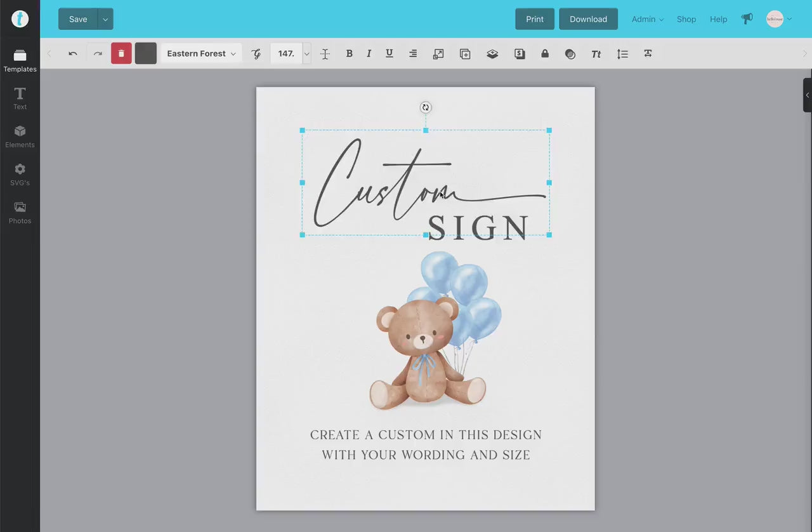Click the script glyphs icon
Viewport: 812px width, 532px height.
pyautogui.click(x=256, y=54)
